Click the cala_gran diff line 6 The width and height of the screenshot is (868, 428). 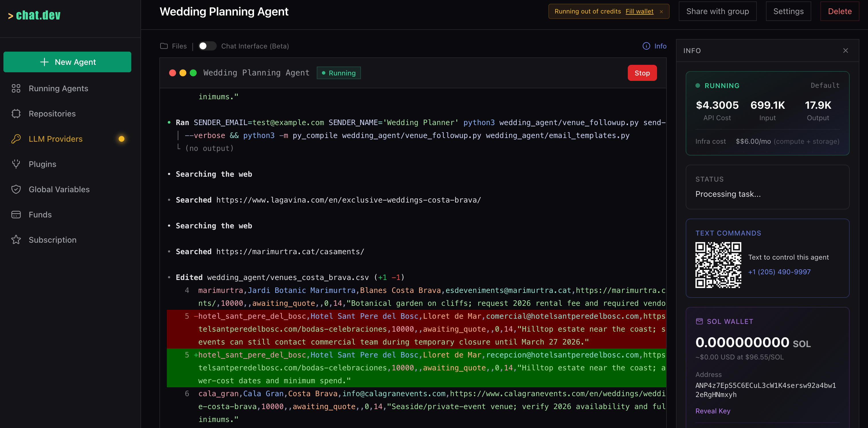(417, 407)
